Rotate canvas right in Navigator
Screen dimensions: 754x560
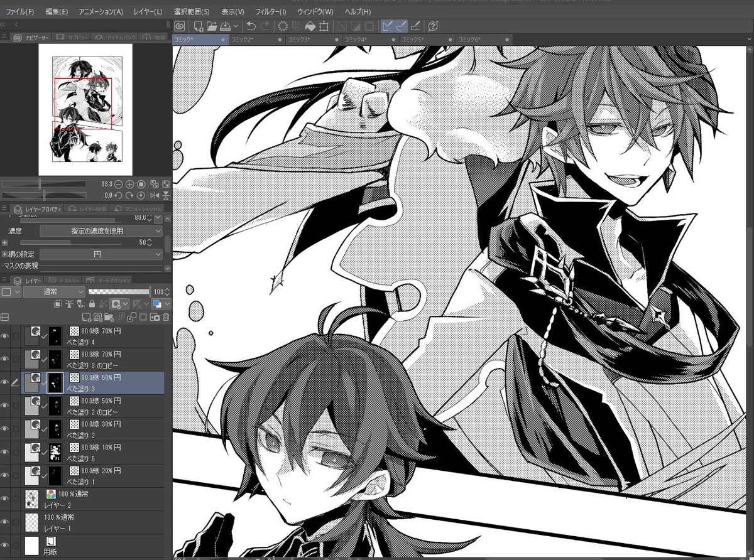(x=129, y=195)
